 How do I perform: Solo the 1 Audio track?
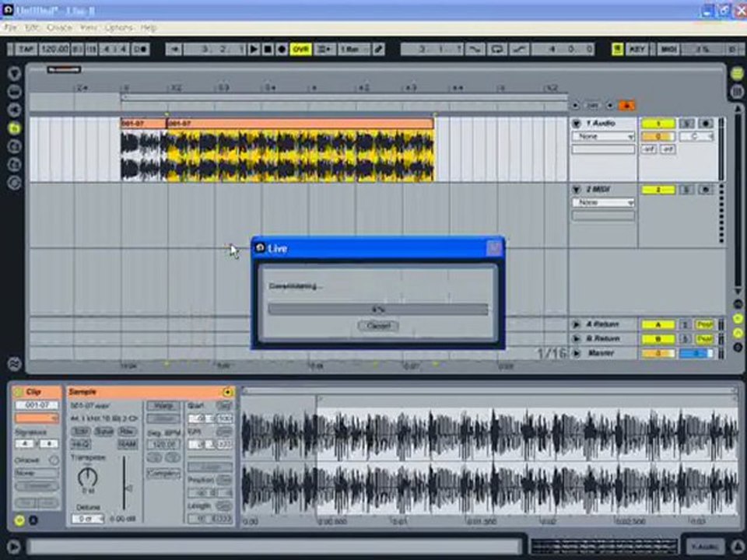pos(686,124)
